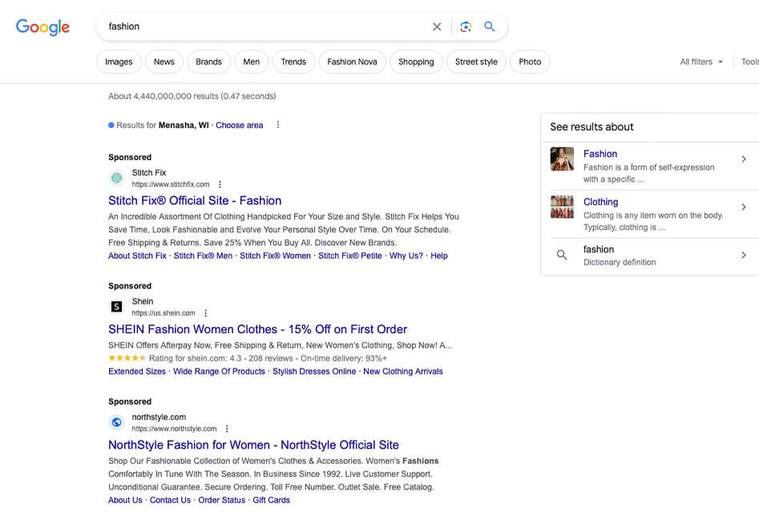Open Stitch Fix Official Site link
Image resolution: width=759 pixels, height=532 pixels.
(x=195, y=200)
